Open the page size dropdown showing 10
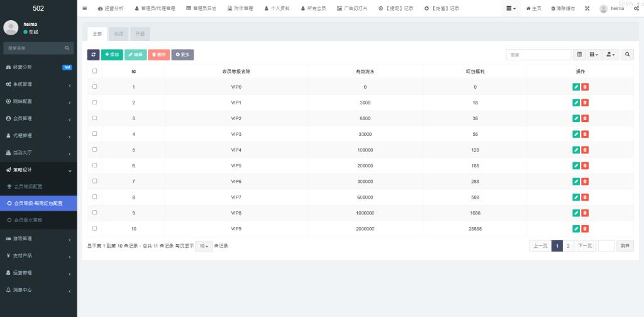The width and height of the screenshot is (644, 317). [x=203, y=246]
